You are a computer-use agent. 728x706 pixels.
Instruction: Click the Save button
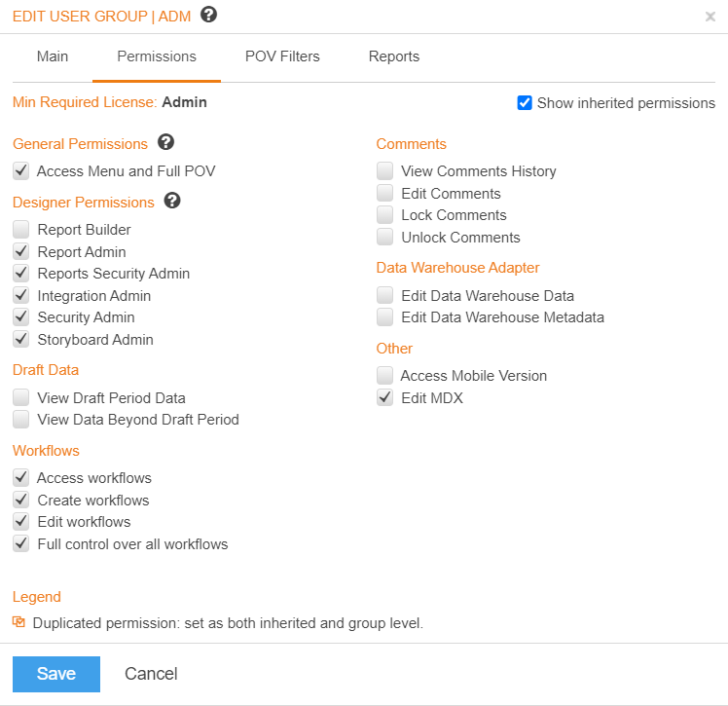click(56, 674)
